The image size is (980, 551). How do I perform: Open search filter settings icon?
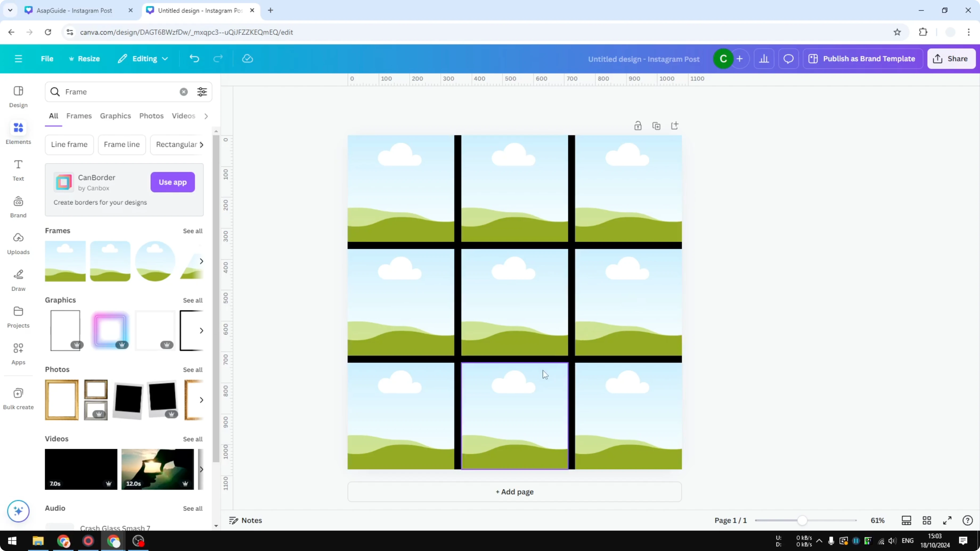click(x=202, y=92)
